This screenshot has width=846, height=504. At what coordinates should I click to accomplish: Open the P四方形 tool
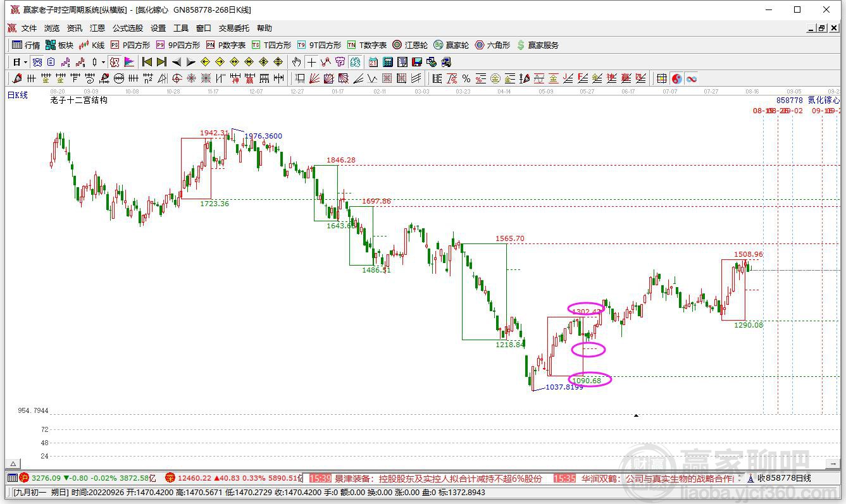click(130, 45)
